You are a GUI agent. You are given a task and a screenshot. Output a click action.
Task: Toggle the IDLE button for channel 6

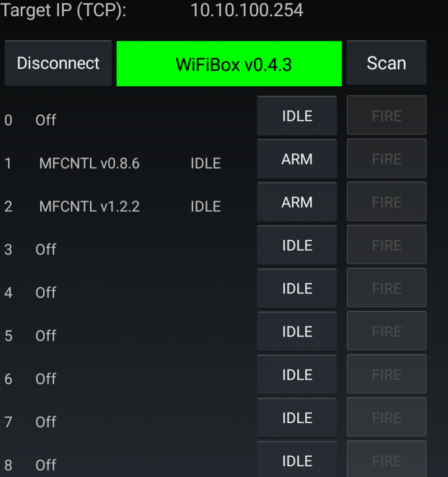click(x=297, y=375)
